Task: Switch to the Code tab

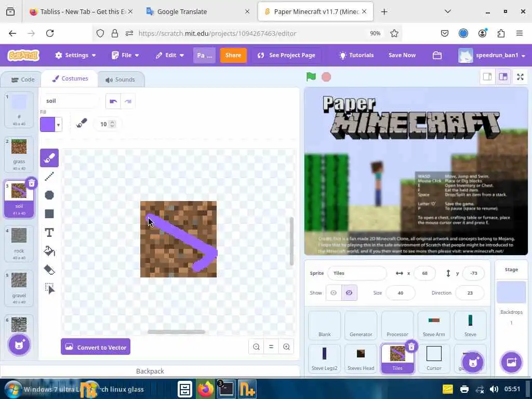Action: [23, 79]
